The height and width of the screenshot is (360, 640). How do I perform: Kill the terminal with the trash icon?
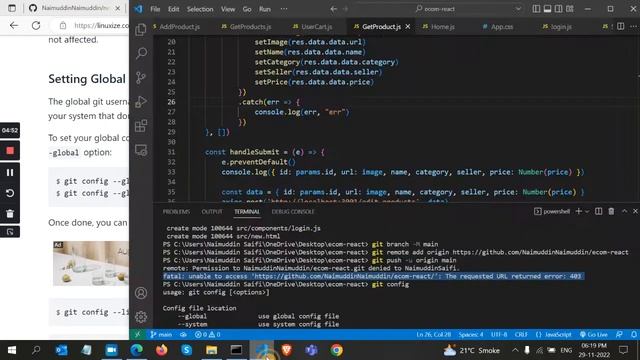(x=611, y=211)
